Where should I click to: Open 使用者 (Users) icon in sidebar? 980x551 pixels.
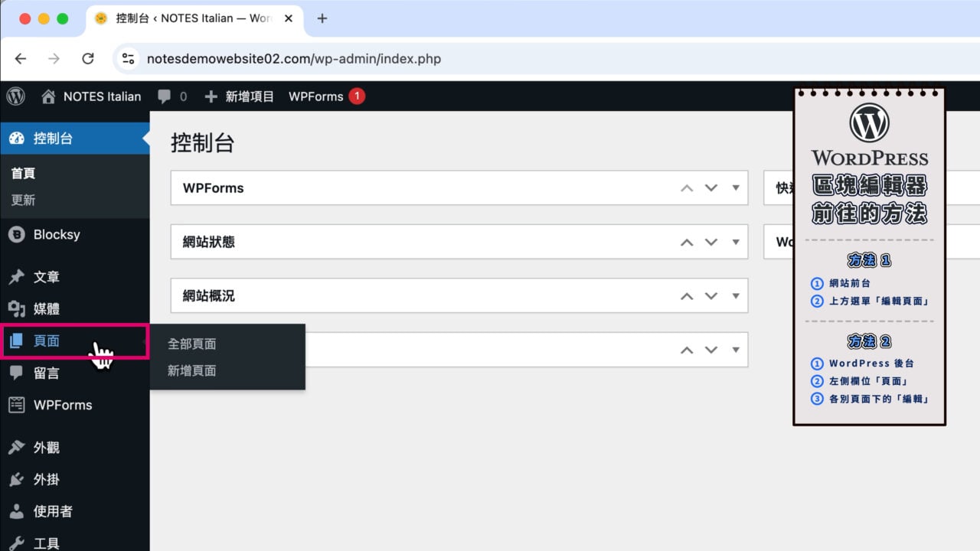coord(16,512)
